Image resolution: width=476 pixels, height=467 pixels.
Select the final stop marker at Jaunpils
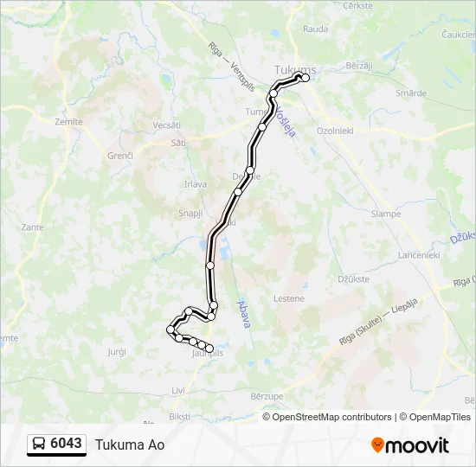pyautogui.click(x=209, y=349)
